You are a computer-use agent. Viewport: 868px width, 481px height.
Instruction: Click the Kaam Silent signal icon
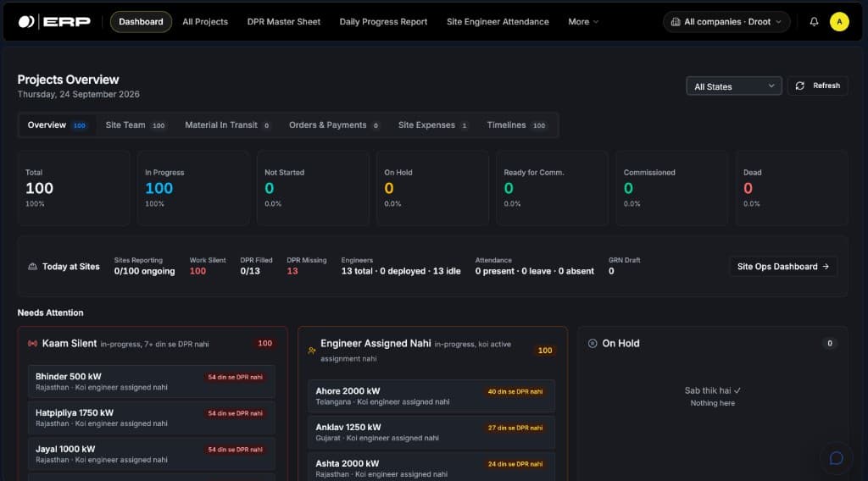[33, 343]
